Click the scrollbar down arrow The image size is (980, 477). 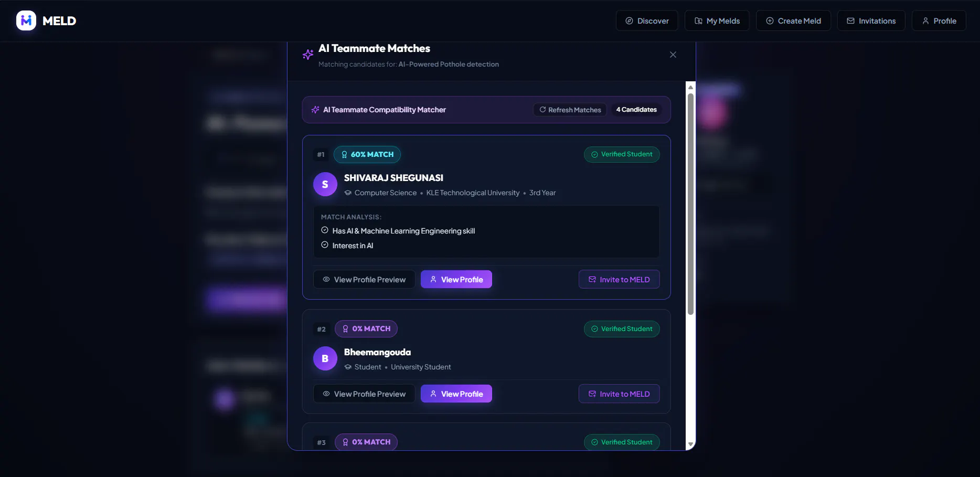coord(691,444)
